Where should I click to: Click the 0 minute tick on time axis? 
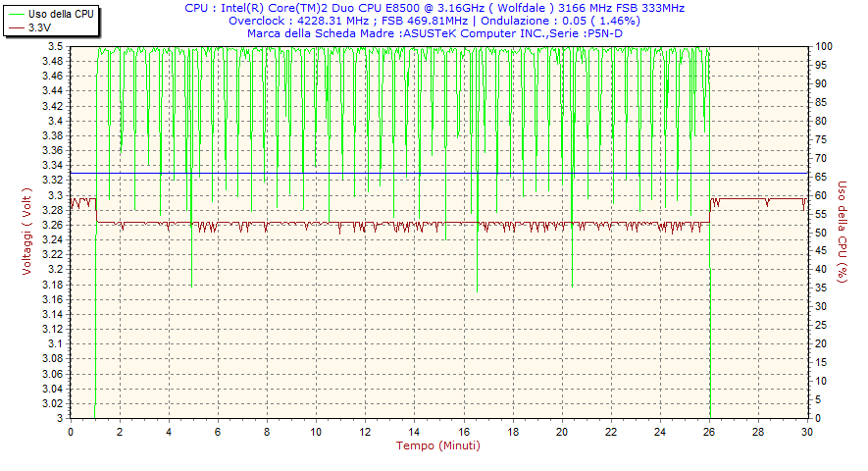point(70,432)
